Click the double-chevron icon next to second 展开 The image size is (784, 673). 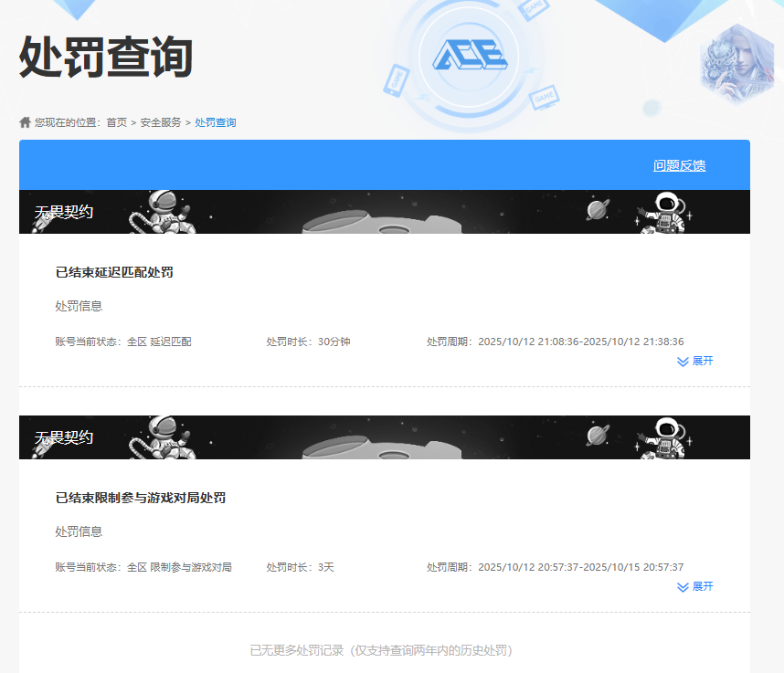pos(681,587)
